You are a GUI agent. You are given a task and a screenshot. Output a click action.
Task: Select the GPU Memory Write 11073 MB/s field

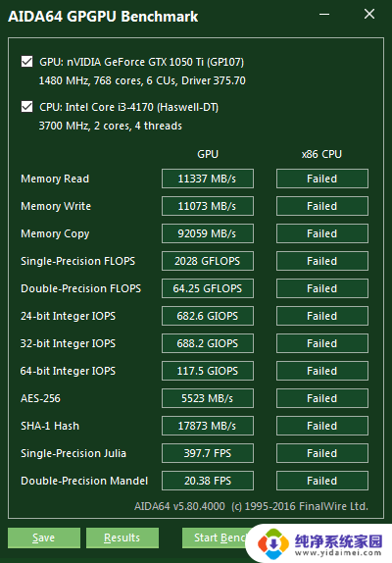coord(208,206)
